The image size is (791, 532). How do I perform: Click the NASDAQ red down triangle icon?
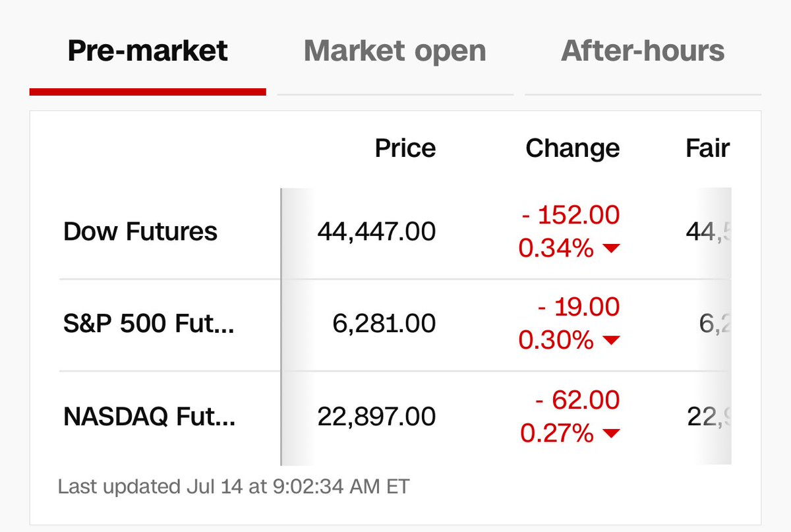(611, 433)
